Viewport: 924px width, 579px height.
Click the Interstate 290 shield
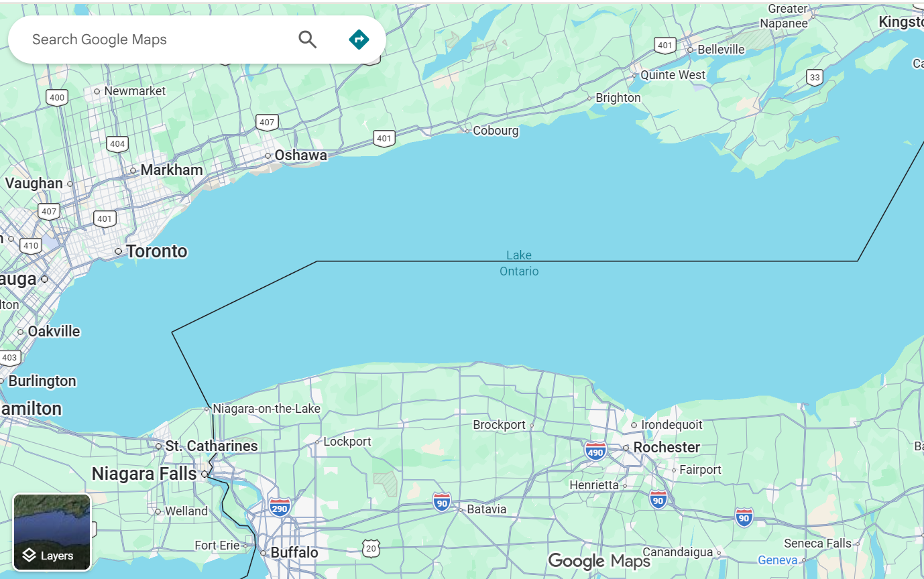tap(280, 507)
